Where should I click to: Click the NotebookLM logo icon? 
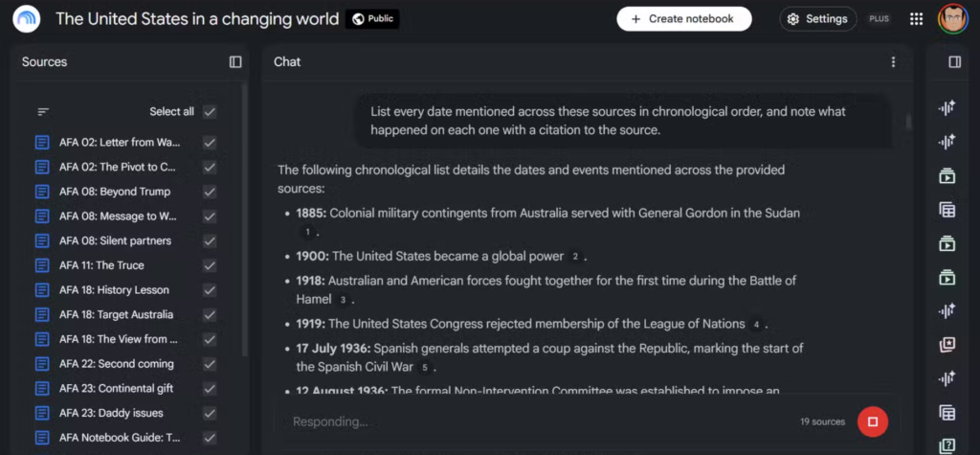click(26, 19)
